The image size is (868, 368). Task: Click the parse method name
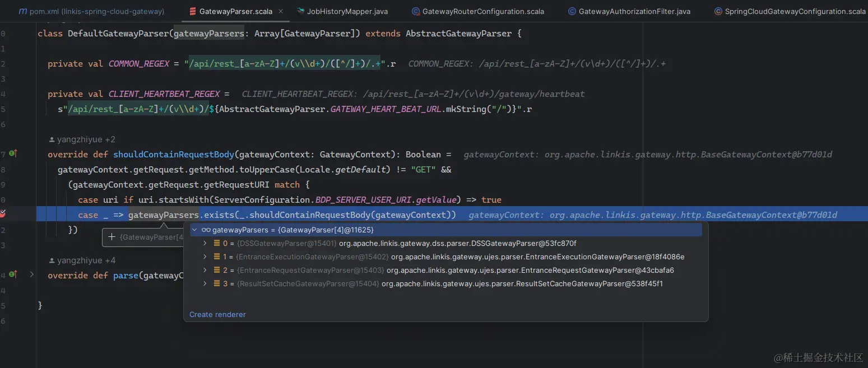(x=126, y=275)
